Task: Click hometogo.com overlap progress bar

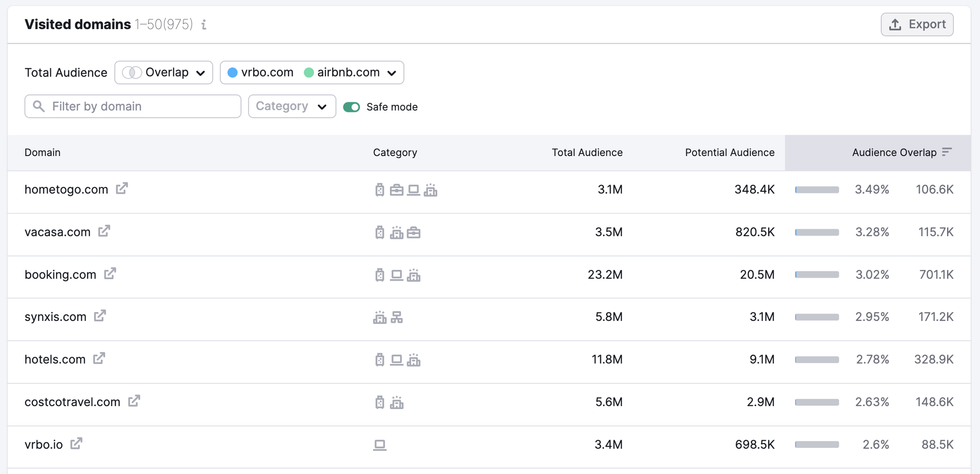Action: coord(817,190)
